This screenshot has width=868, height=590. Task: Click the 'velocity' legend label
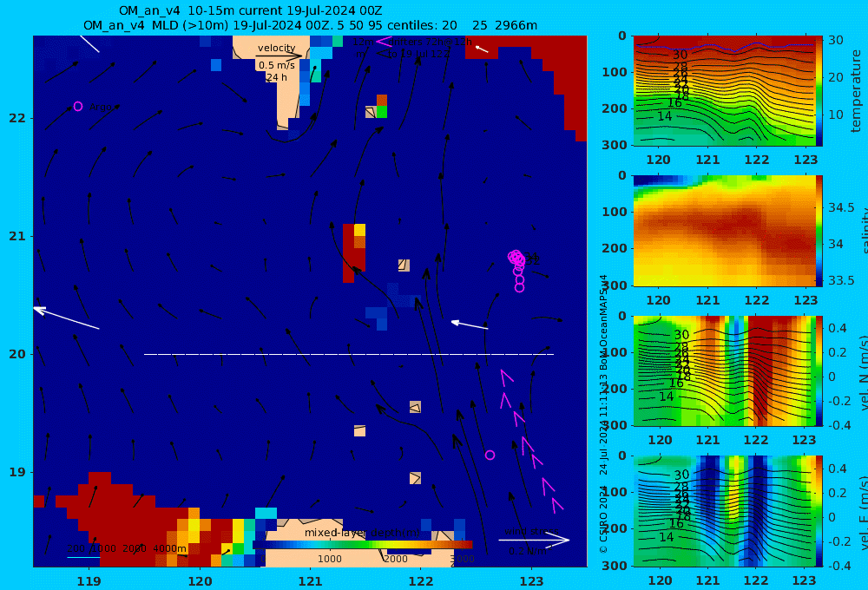(x=276, y=48)
